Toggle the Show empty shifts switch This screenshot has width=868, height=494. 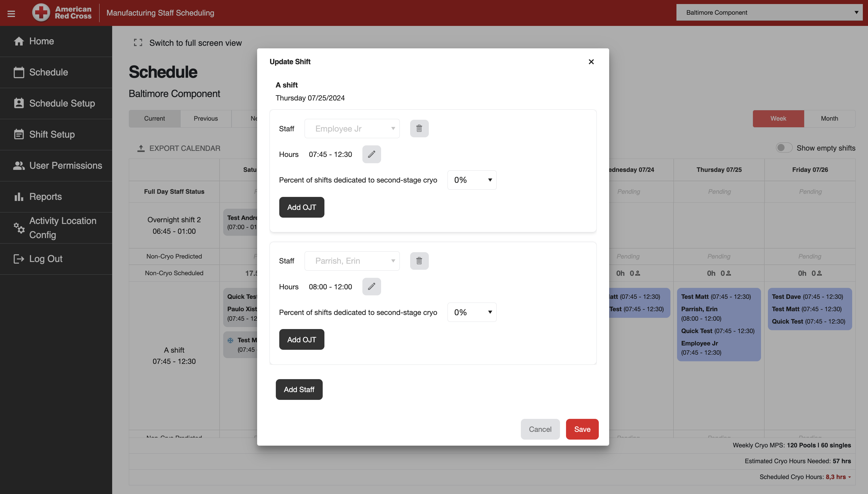(784, 148)
